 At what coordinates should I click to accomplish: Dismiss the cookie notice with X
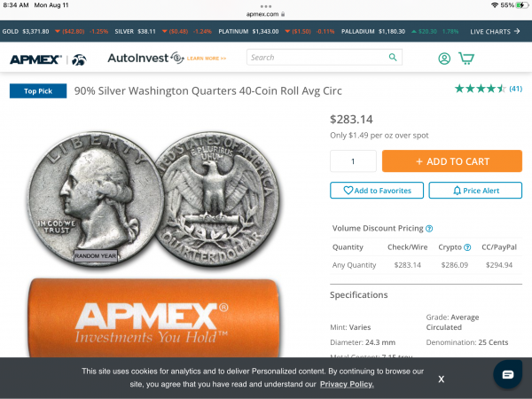click(441, 379)
